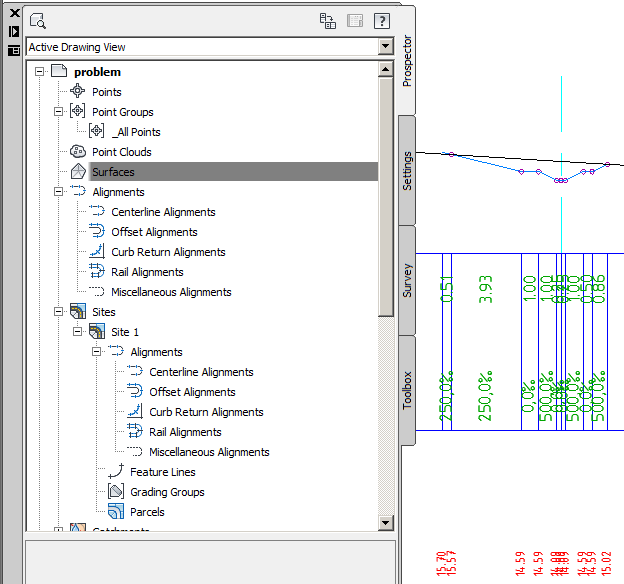This screenshot has height=584, width=624.
Task: Click the Surfaces node icon
Action: (x=78, y=172)
